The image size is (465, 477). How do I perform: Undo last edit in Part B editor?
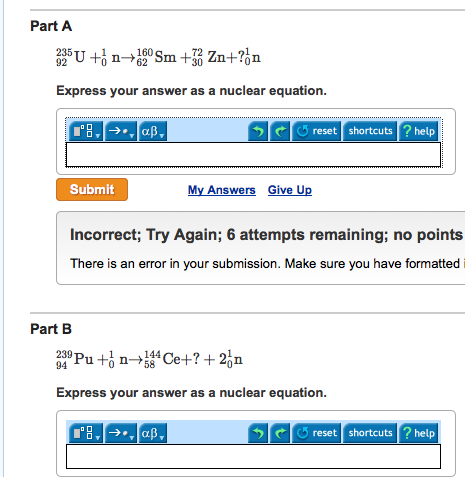coord(258,433)
